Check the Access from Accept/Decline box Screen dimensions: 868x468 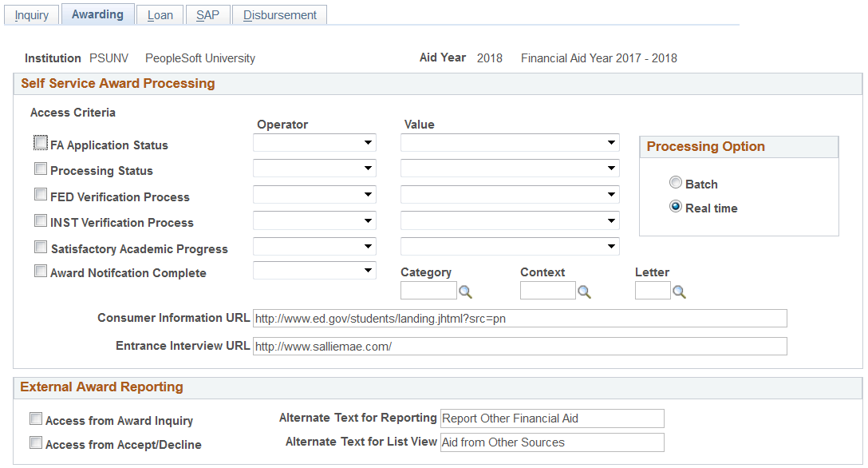point(36,443)
